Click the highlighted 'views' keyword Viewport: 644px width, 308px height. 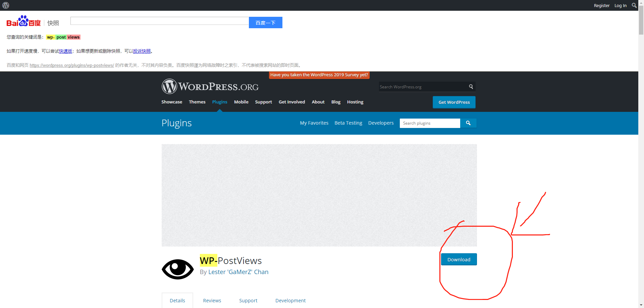point(73,37)
